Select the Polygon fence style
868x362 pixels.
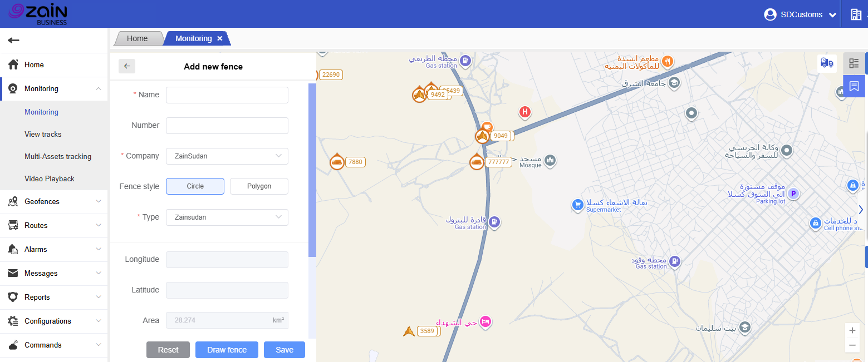coord(259,186)
